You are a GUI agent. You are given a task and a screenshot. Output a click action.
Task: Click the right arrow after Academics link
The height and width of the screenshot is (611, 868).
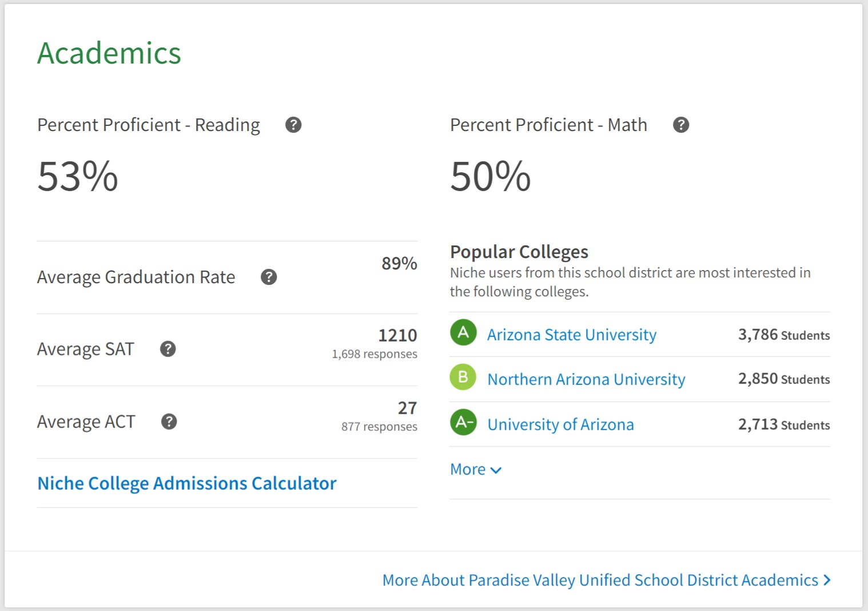point(827,580)
